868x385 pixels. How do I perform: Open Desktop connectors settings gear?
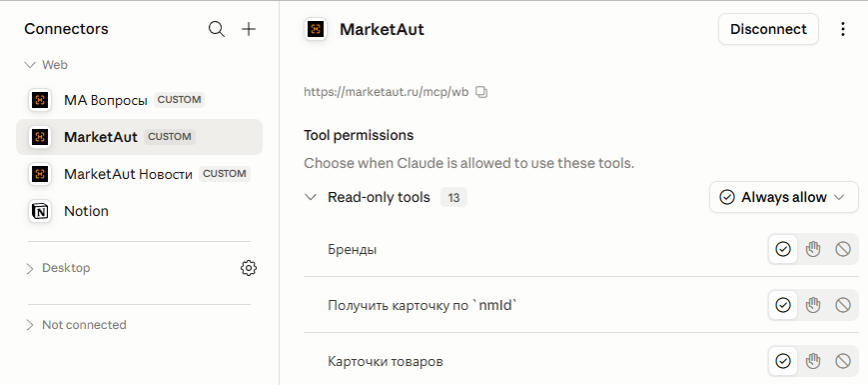(249, 268)
